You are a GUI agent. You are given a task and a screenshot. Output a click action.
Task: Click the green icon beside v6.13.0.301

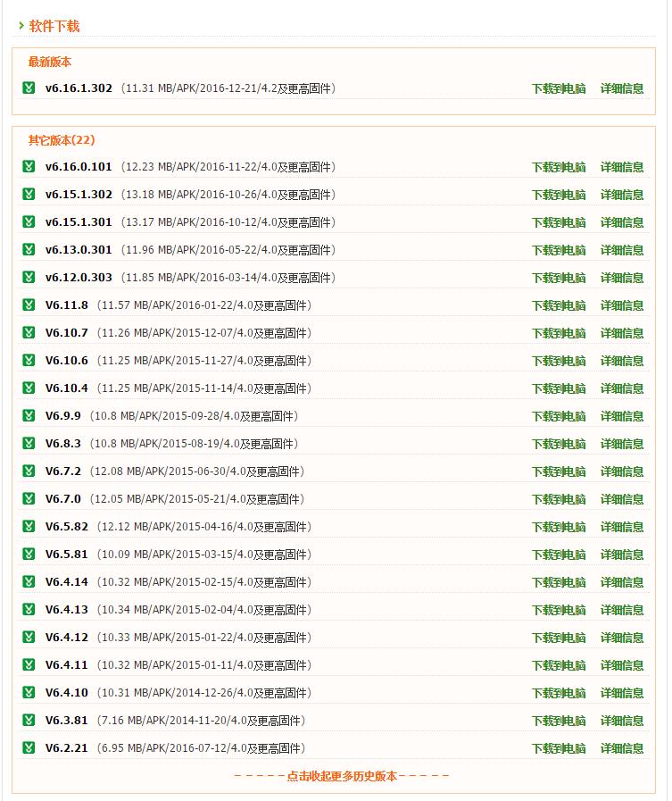29,250
